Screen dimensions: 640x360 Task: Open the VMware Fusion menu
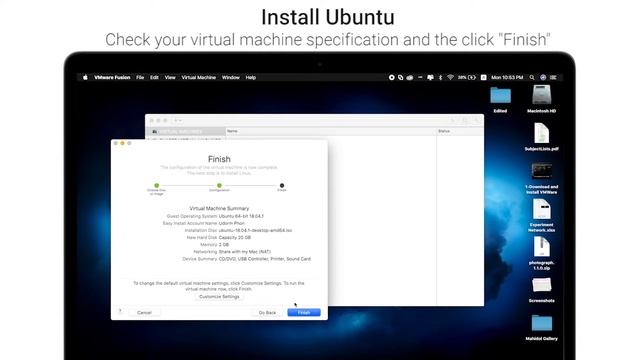pos(112,77)
